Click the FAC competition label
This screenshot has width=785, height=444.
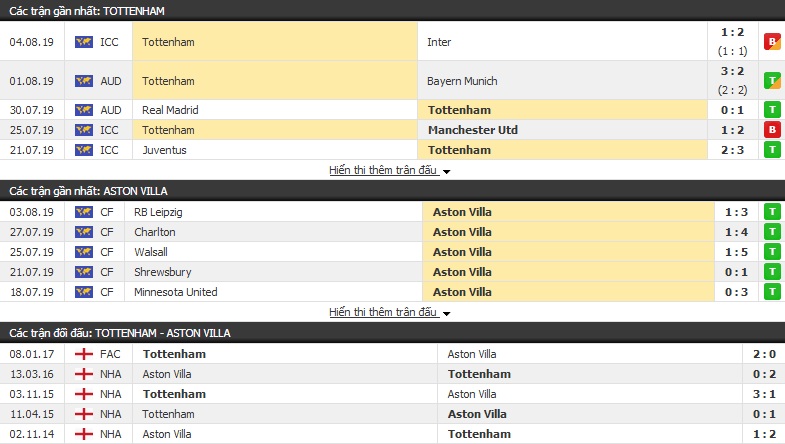110,354
